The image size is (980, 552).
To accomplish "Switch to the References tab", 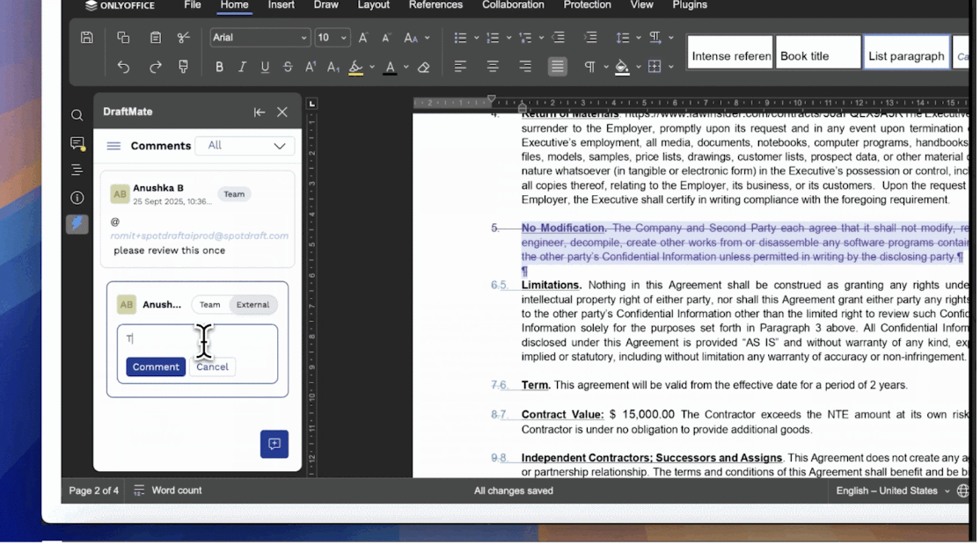I will coord(435,5).
